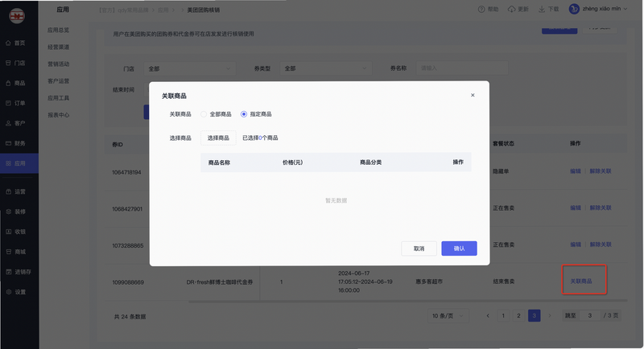Click 解除关联 for coupon 1068427901
The width and height of the screenshot is (644, 349).
point(601,208)
